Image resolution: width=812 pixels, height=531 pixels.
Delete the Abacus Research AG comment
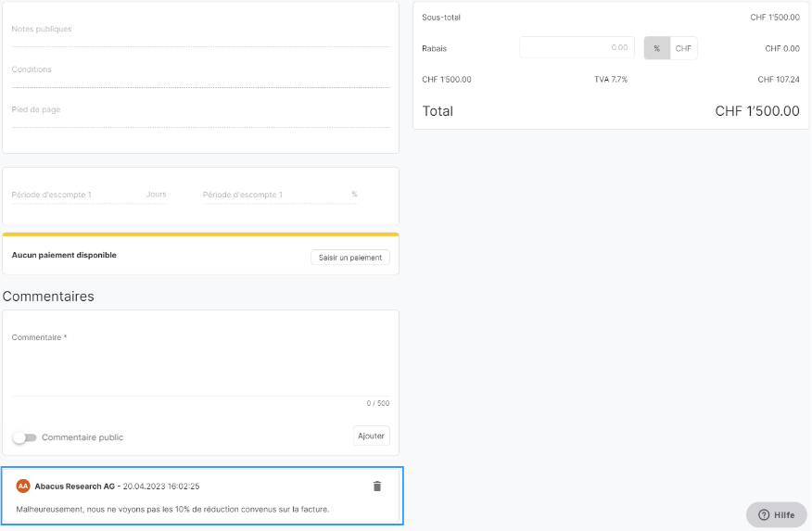coord(377,486)
